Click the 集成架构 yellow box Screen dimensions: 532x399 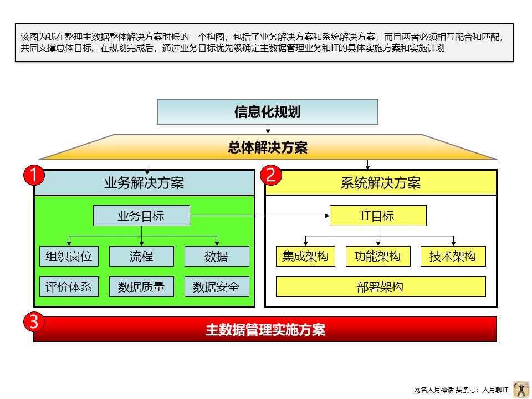pos(305,257)
